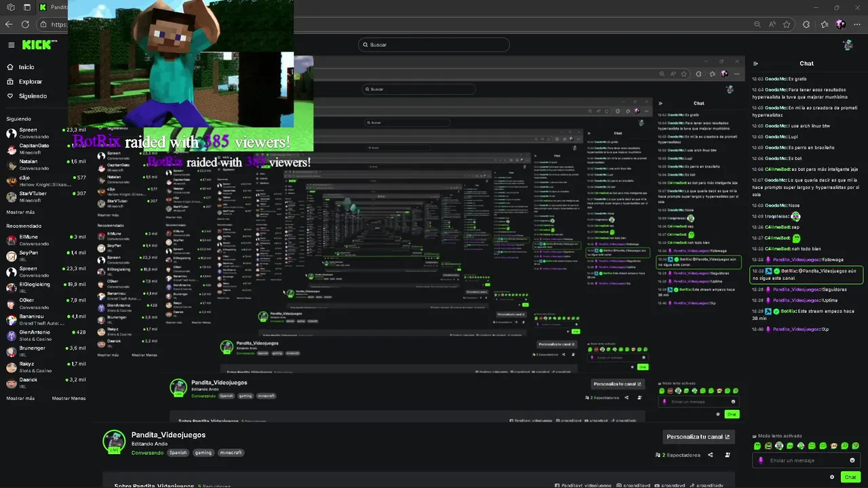Expand Mostrar más under Recomendado list
The height and width of the screenshot is (488, 868).
20,399
